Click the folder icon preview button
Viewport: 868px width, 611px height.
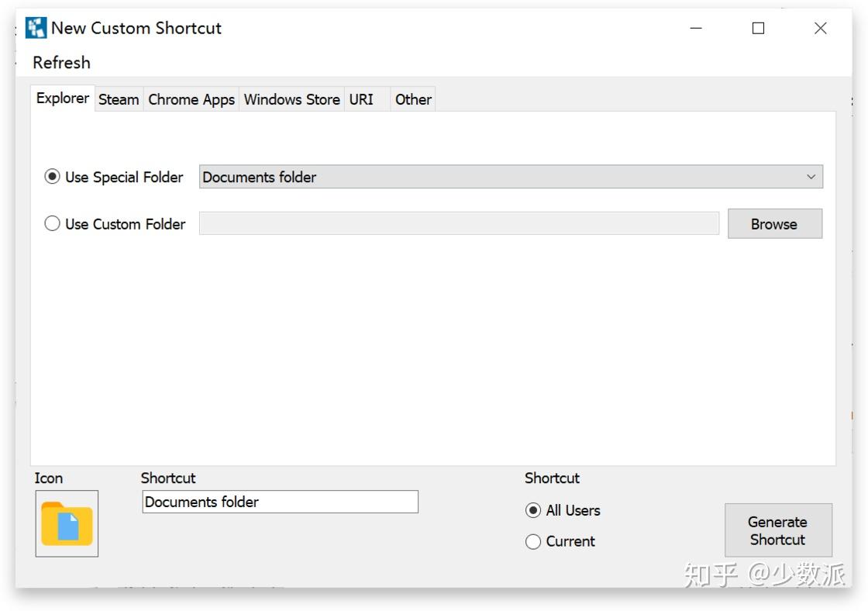(x=67, y=523)
